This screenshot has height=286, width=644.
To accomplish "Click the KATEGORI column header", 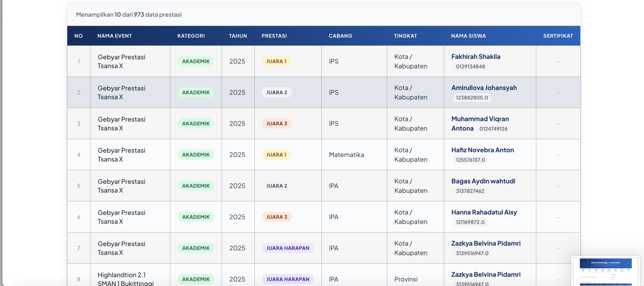I will (x=191, y=36).
